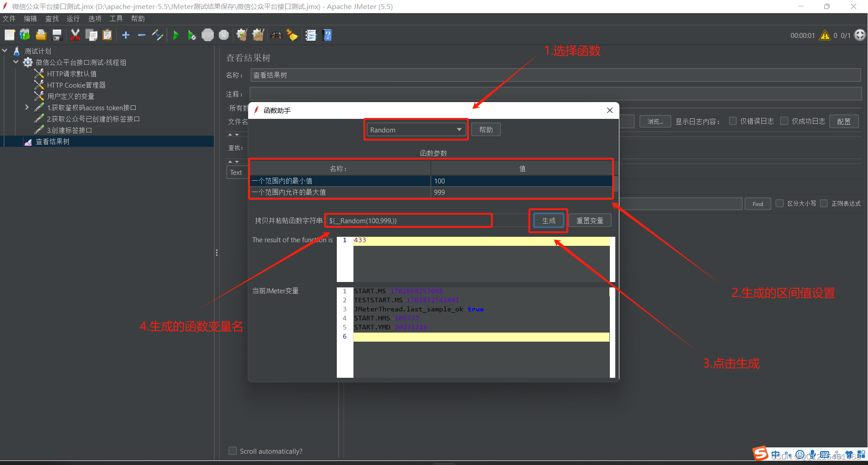Click the 一个范围内允许的最大值 row
Screen dimensions: 868x465
(x=431, y=192)
